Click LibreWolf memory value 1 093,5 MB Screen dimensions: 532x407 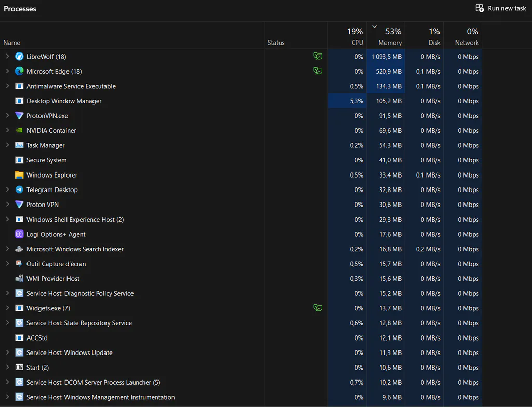(x=387, y=57)
